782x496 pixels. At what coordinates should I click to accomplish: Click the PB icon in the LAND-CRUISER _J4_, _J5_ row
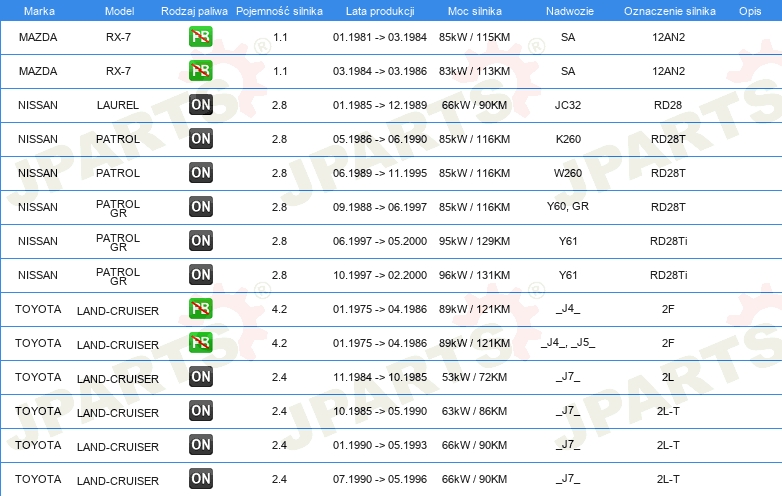[200, 342]
